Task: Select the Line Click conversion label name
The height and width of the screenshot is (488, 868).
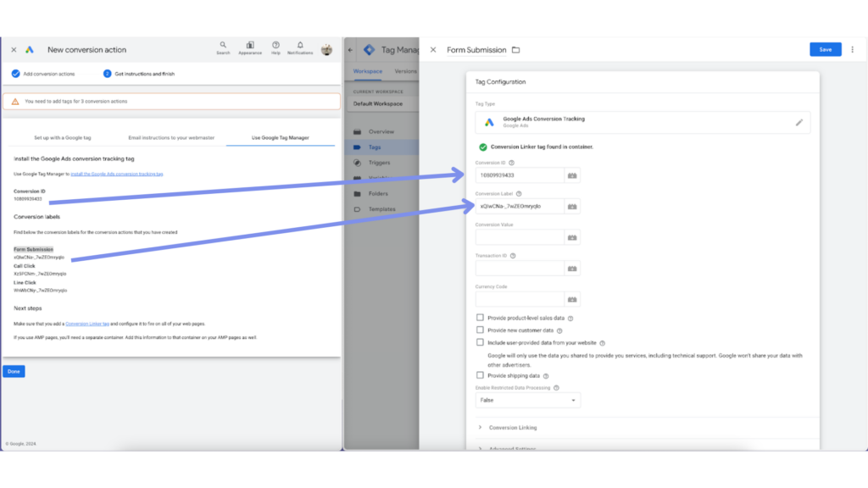Action: click(25, 283)
